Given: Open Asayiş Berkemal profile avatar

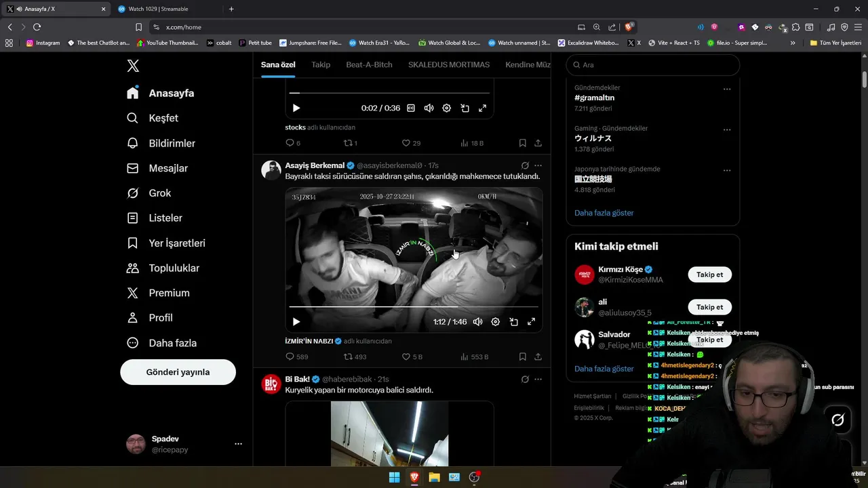Looking at the screenshot, I should pos(271,170).
